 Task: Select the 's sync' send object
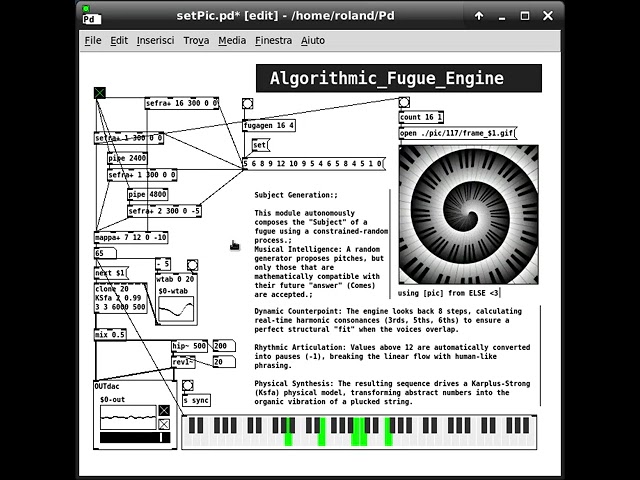(x=196, y=400)
